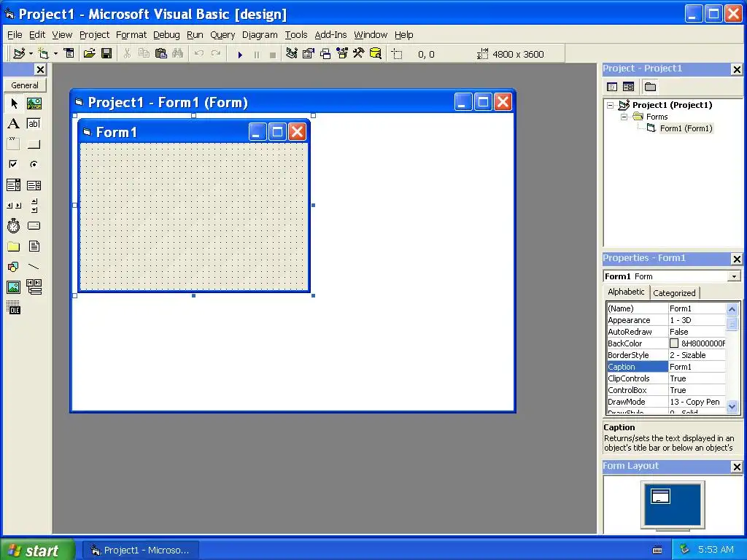Click properties list scroll down arrow
This screenshot has height=560, width=747.
click(732, 406)
